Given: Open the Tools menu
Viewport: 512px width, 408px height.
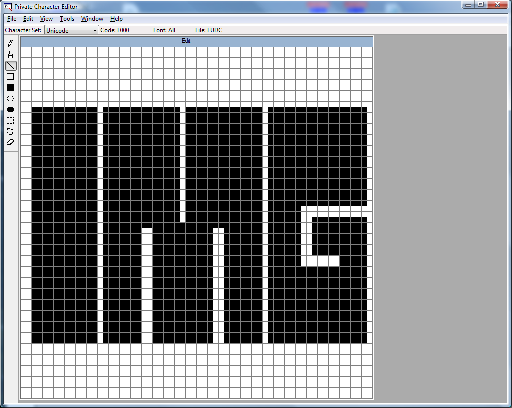Looking at the screenshot, I should coord(67,19).
